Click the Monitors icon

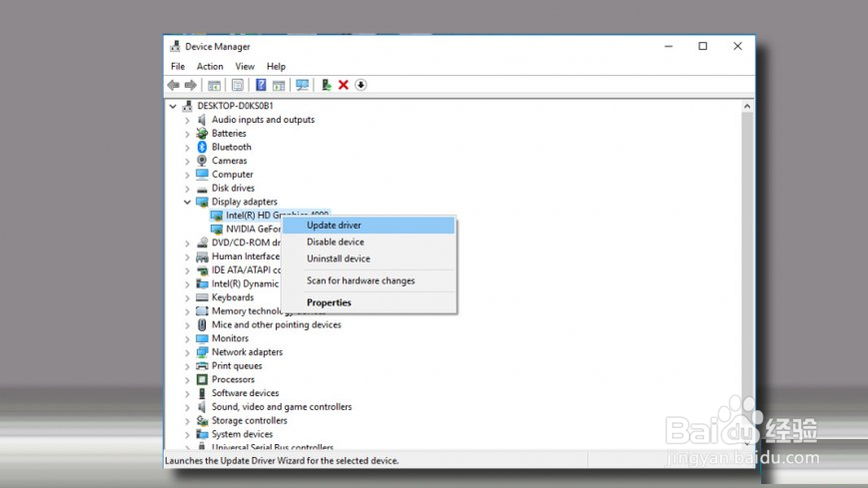(202, 338)
